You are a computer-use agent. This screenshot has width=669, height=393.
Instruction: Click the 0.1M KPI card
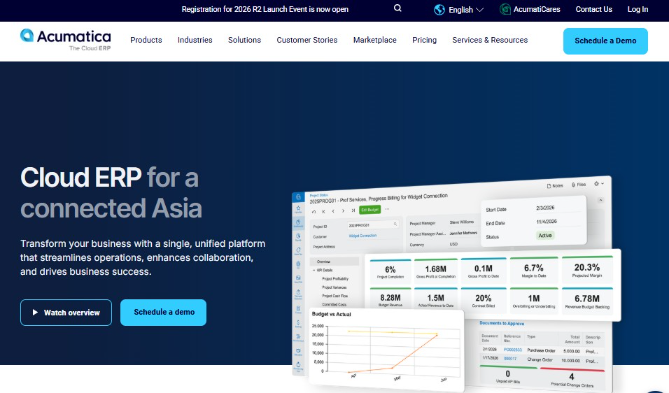tap(483, 271)
